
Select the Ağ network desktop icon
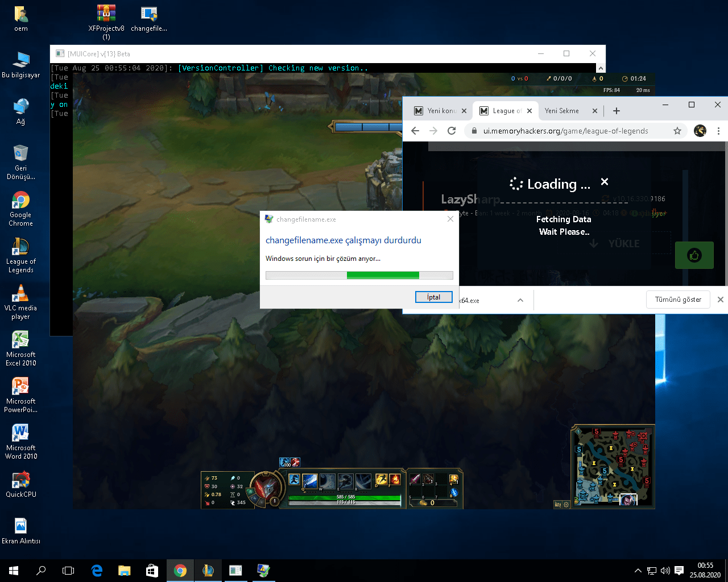click(21, 112)
